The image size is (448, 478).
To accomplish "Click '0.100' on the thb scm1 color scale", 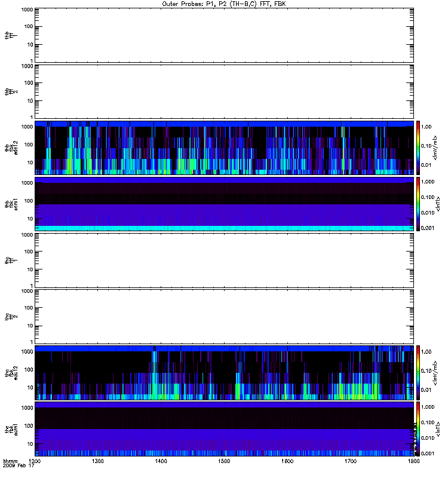I will 428,197.
